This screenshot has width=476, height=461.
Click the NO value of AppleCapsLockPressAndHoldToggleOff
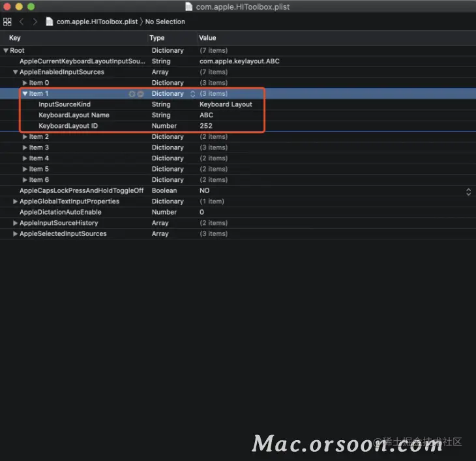click(x=204, y=190)
